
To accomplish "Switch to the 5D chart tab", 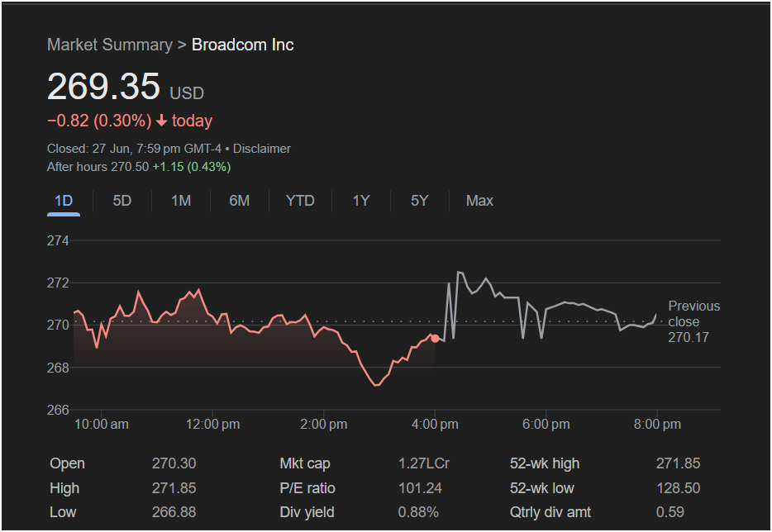I will pyautogui.click(x=122, y=201).
